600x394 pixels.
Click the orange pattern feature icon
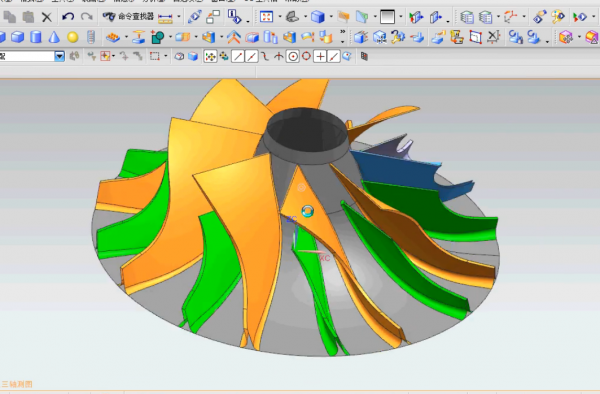point(113,37)
